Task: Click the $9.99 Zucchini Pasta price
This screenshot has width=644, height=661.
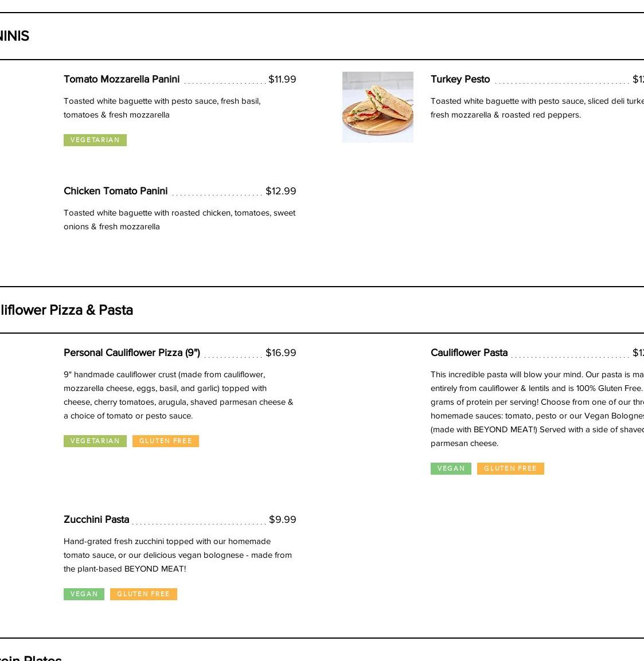Action: coord(282,519)
